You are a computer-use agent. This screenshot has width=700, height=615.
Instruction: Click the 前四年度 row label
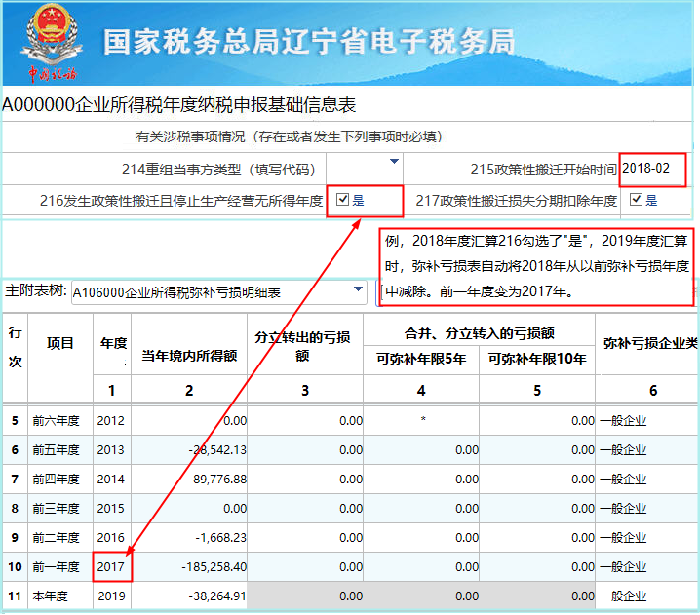coord(56,480)
